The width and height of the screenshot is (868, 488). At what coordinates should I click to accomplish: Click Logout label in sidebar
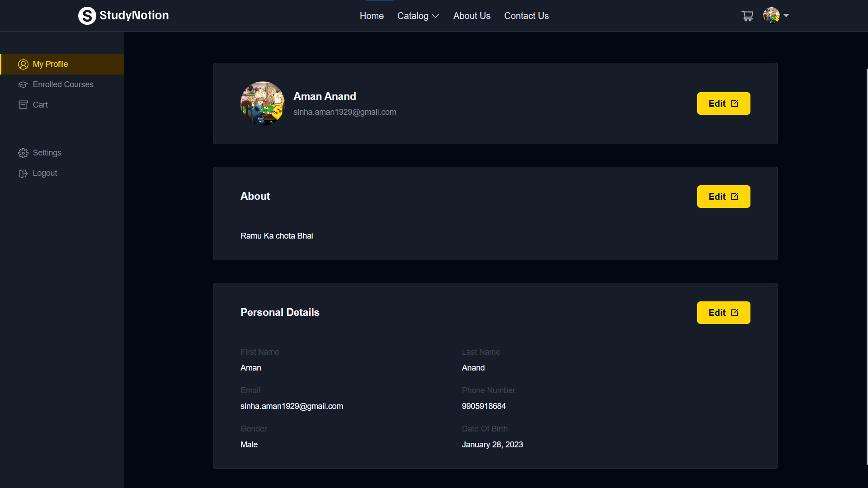coord(45,173)
